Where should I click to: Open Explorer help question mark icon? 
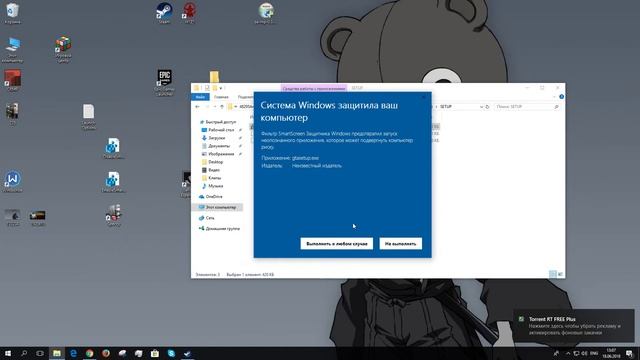[561, 97]
